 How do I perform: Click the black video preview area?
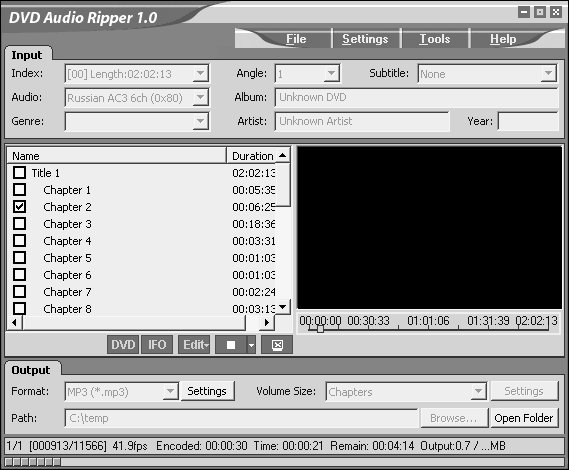pyautogui.click(x=430, y=228)
